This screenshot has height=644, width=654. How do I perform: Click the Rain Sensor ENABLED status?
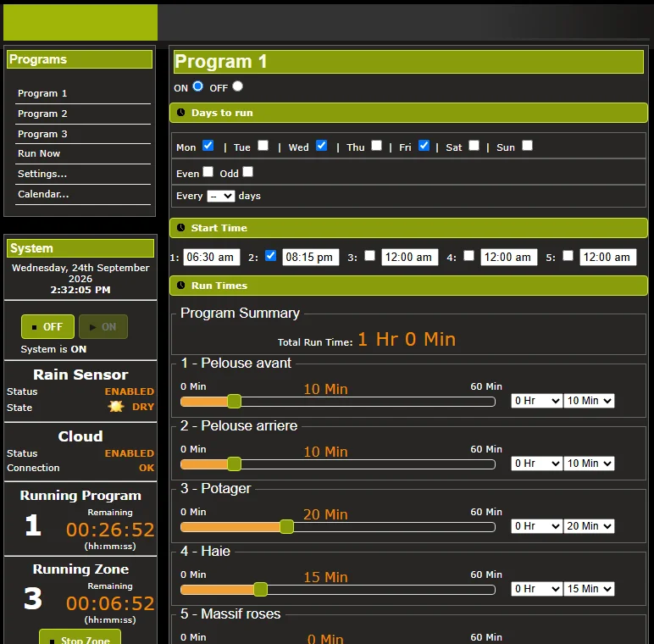point(130,391)
